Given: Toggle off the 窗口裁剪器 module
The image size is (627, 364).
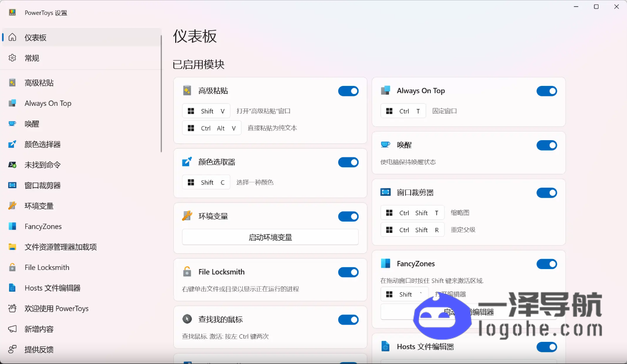Looking at the screenshot, I should (547, 193).
